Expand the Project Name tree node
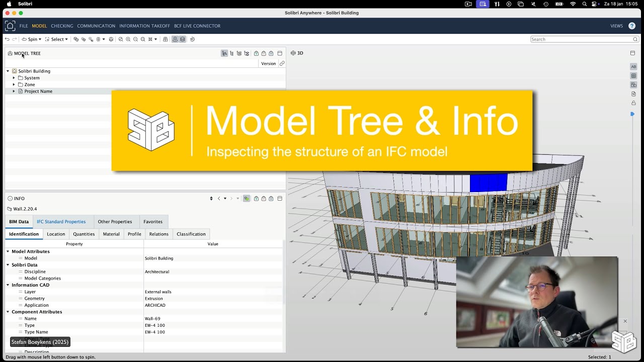Viewport: 644px width, 362px height. coord(14,92)
